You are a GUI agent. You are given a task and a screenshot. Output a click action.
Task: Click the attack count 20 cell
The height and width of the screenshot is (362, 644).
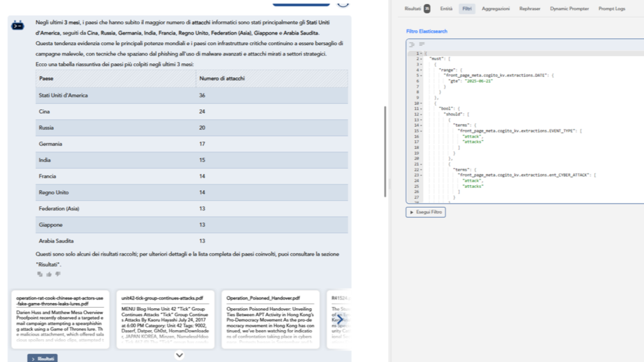click(x=272, y=128)
